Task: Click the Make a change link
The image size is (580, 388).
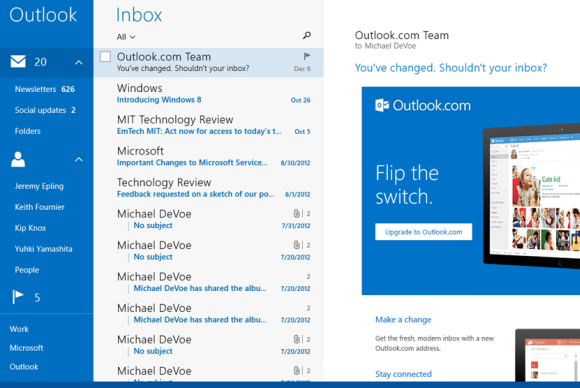Action: tap(403, 320)
